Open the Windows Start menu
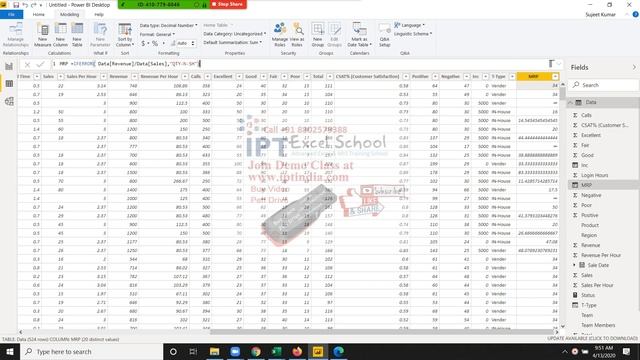The height and width of the screenshot is (360, 640). coord(10,351)
